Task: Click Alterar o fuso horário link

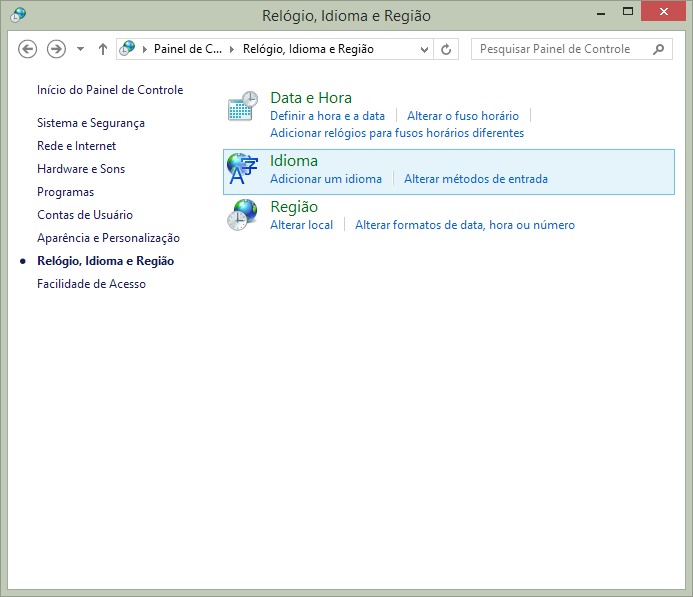Action: click(x=463, y=116)
